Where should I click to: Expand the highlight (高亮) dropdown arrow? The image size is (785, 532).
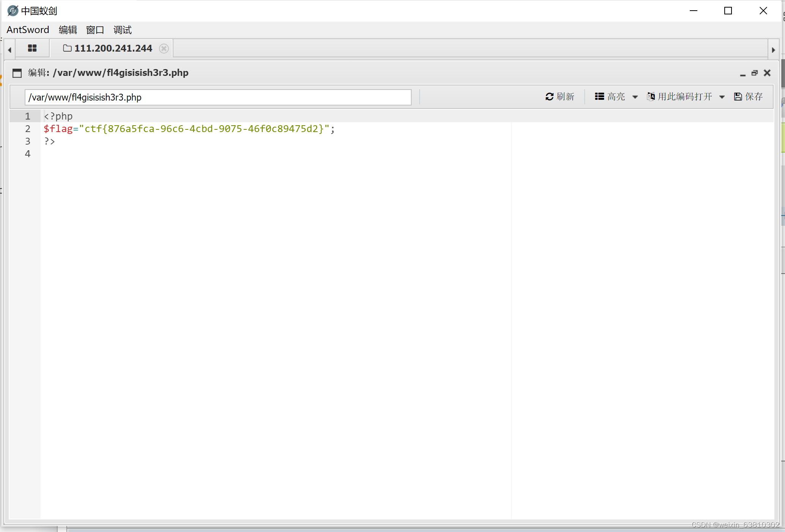tap(635, 97)
